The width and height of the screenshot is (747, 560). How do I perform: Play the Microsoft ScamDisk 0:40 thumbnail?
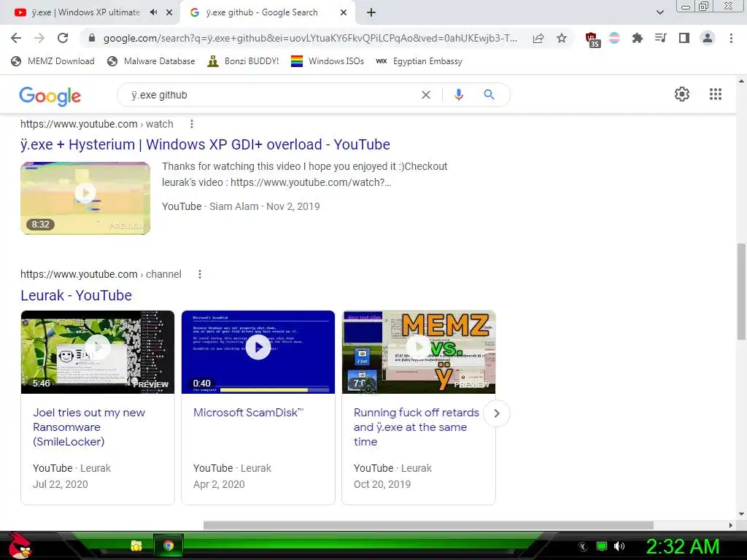(258, 352)
